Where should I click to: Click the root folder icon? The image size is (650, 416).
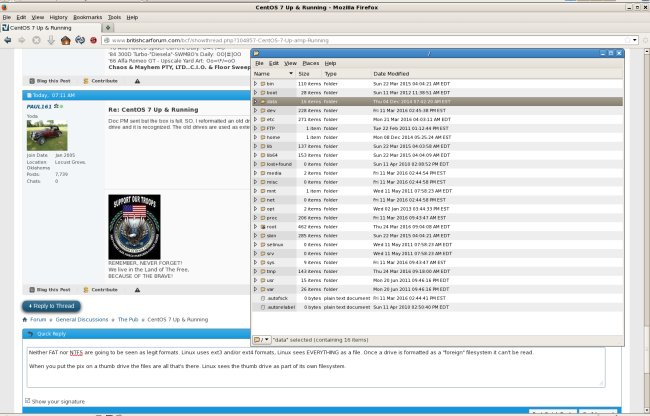click(263, 227)
